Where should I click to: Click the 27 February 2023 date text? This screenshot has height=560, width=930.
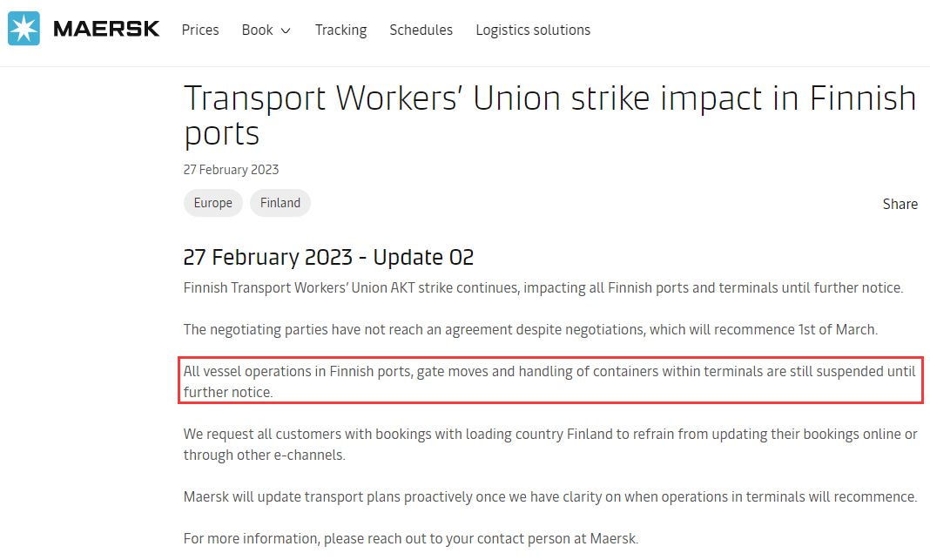[x=231, y=170]
